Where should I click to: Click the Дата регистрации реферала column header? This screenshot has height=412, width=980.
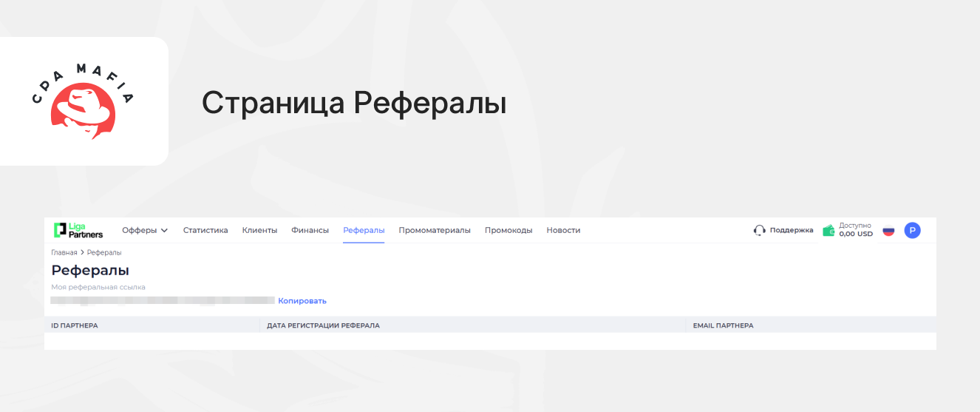[x=323, y=325]
